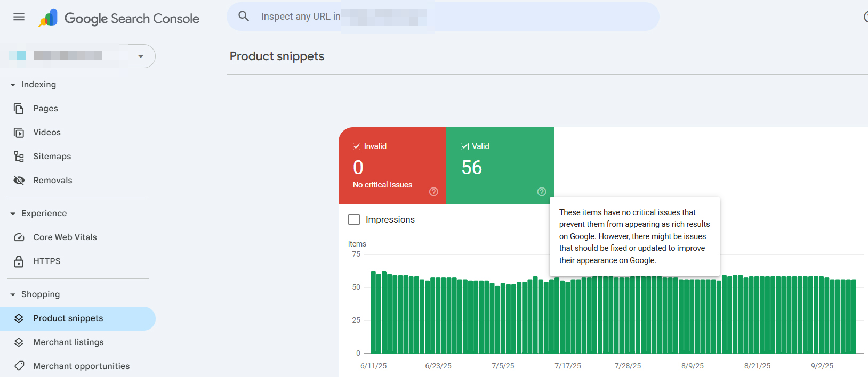Uncheck the Invalid checkbox
Image resolution: width=868 pixels, height=377 pixels.
coord(357,146)
